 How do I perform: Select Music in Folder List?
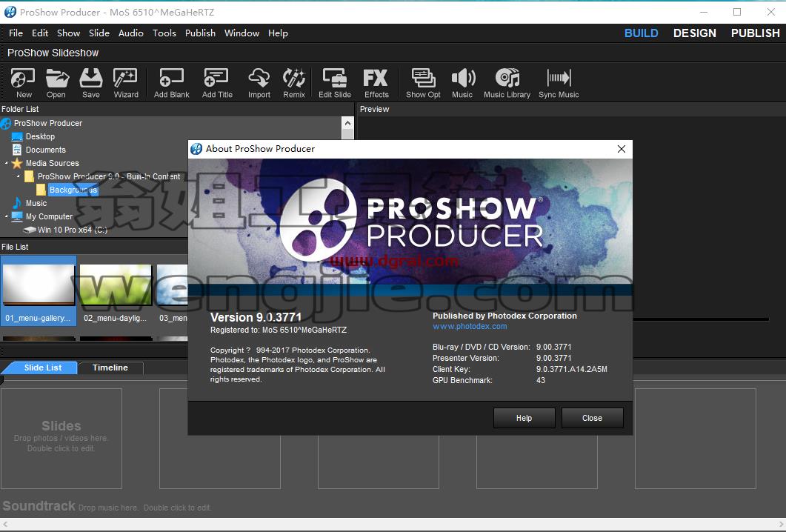(36, 203)
